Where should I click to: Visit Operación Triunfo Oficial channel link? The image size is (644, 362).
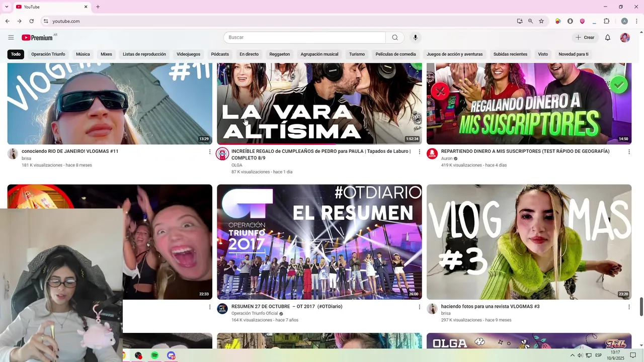pyautogui.click(x=255, y=314)
